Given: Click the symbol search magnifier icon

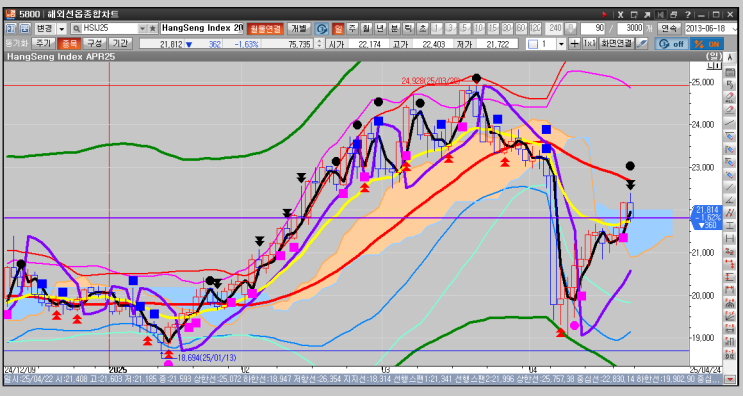Looking at the screenshot, I should (x=76, y=29).
